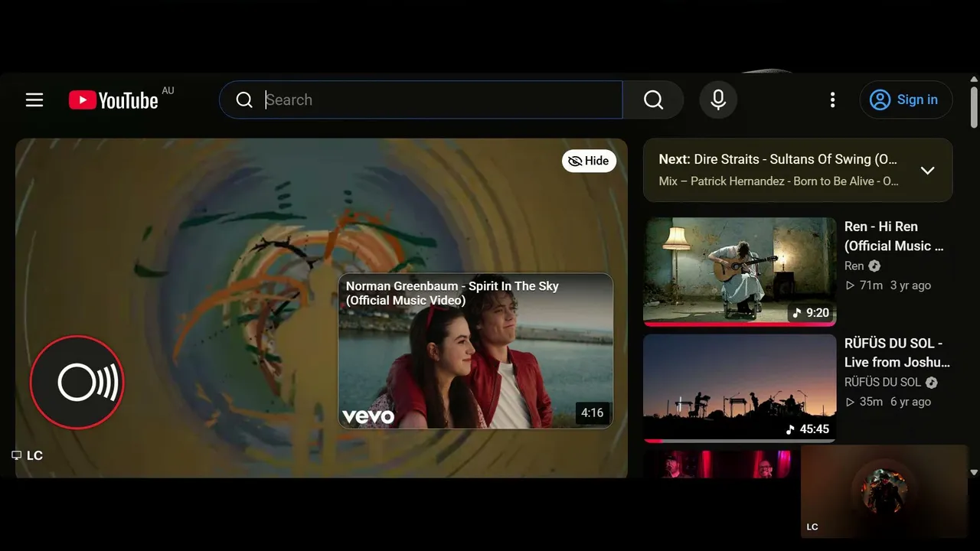Click the magnifier search submit button

tap(653, 100)
